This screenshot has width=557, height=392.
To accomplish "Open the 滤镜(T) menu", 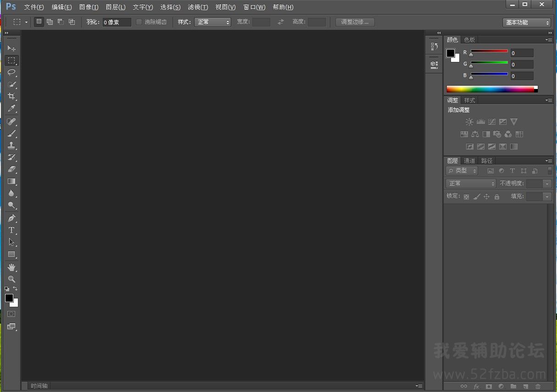I will (198, 7).
